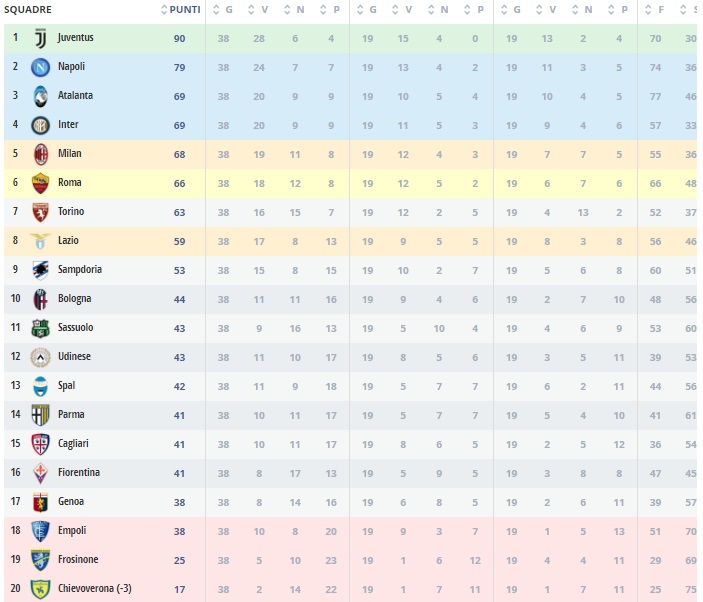Image resolution: width=703 pixels, height=602 pixels.
Task: Select the Inter club badge
Action: click(41, 125)
